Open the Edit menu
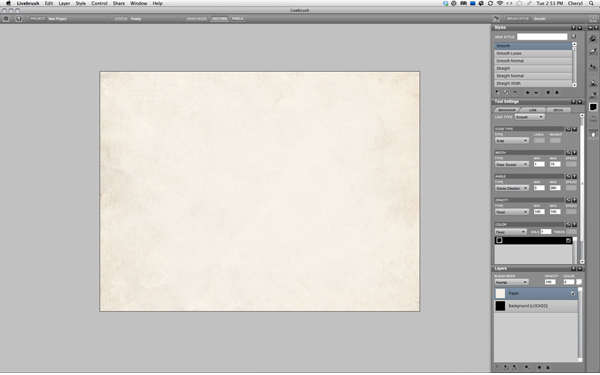Image resolution: width=600 pixels, height=375 pixels. coord(49,3)
